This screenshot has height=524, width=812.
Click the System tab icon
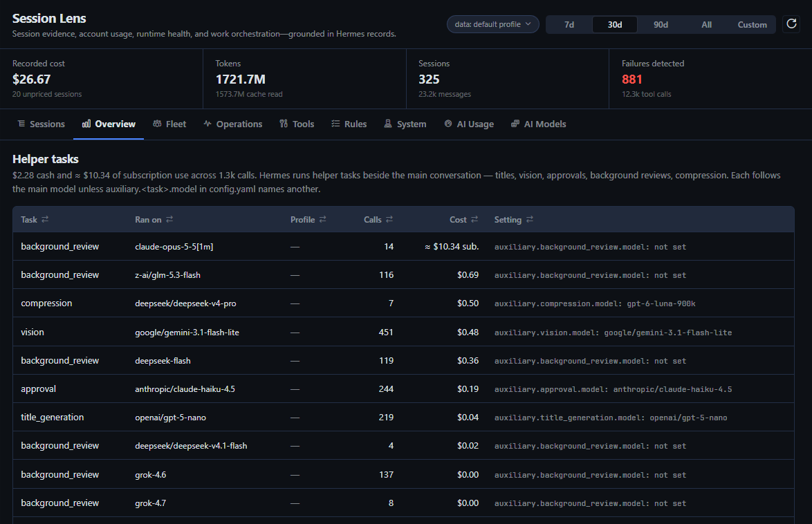(388, 124)
